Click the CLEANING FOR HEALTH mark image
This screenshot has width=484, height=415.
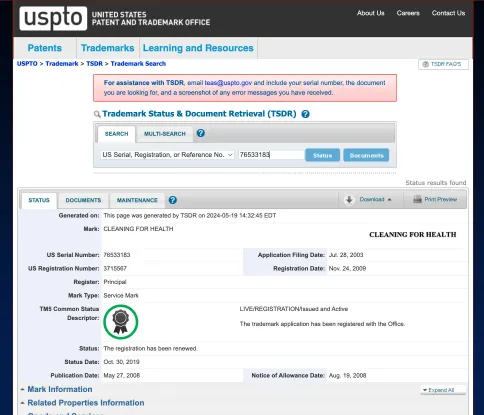pyautogui.click(x=413, y=235)
